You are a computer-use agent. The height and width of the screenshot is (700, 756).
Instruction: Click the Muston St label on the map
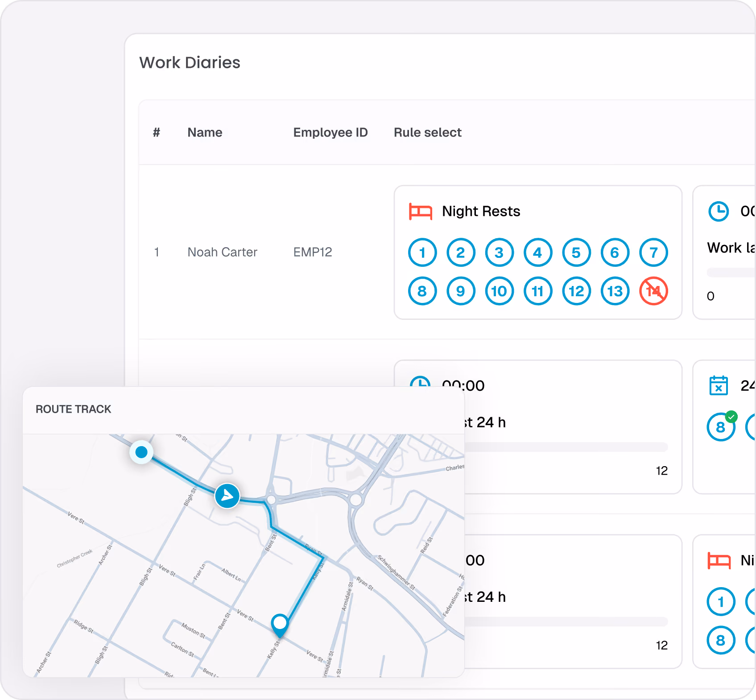(x=193, y=631)
